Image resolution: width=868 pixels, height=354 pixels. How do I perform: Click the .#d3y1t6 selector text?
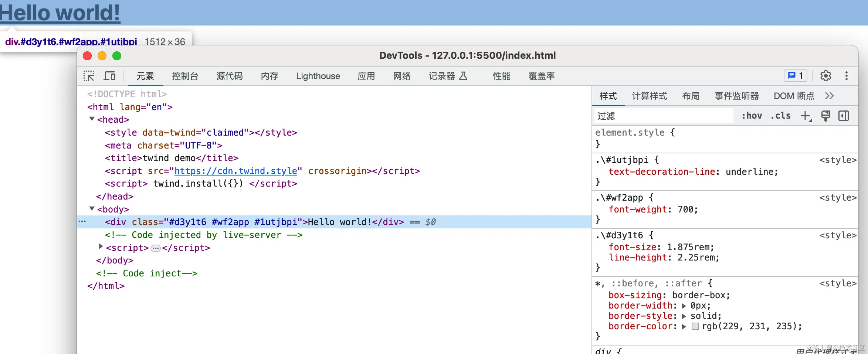tap(619, 235)
